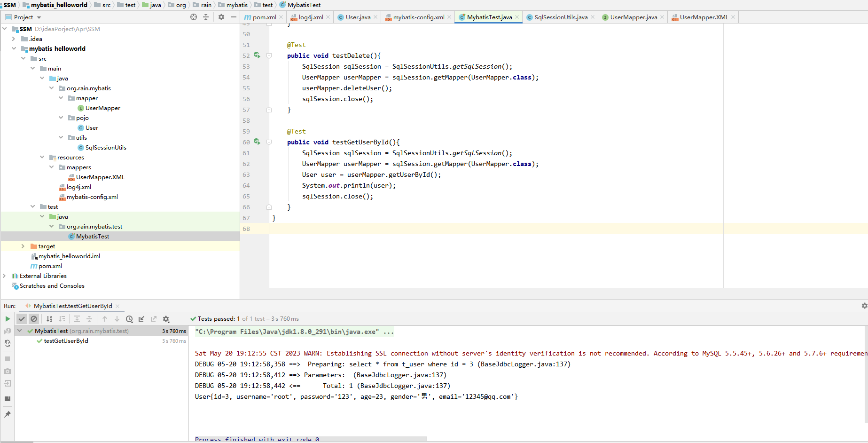This screenshot has height=443, width=868.
Task: Expand all test results
Action: [x=77, y=319]
